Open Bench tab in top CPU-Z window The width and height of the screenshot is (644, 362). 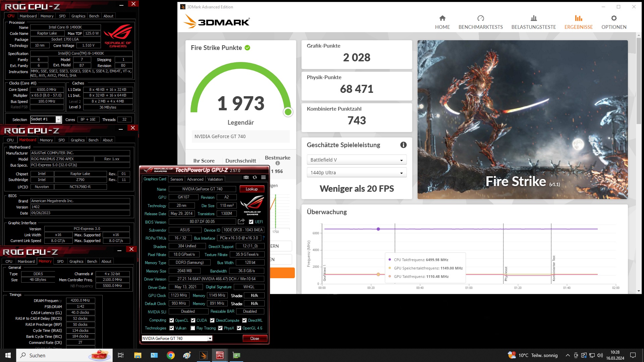[x=94, y=16]
